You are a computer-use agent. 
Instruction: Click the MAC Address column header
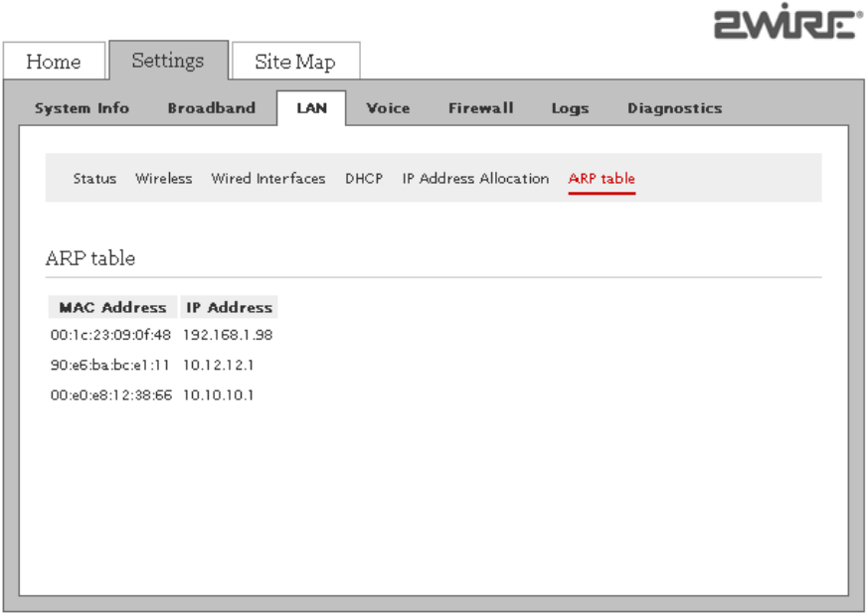(113, 307)
